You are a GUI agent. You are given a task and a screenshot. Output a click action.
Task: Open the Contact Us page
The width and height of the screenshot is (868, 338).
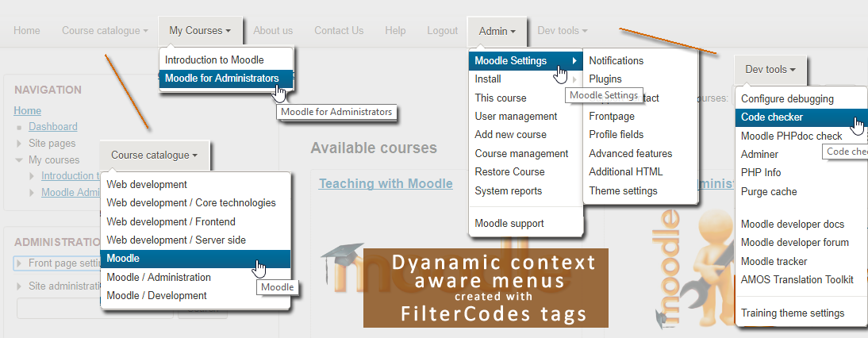tap(339, 31)
